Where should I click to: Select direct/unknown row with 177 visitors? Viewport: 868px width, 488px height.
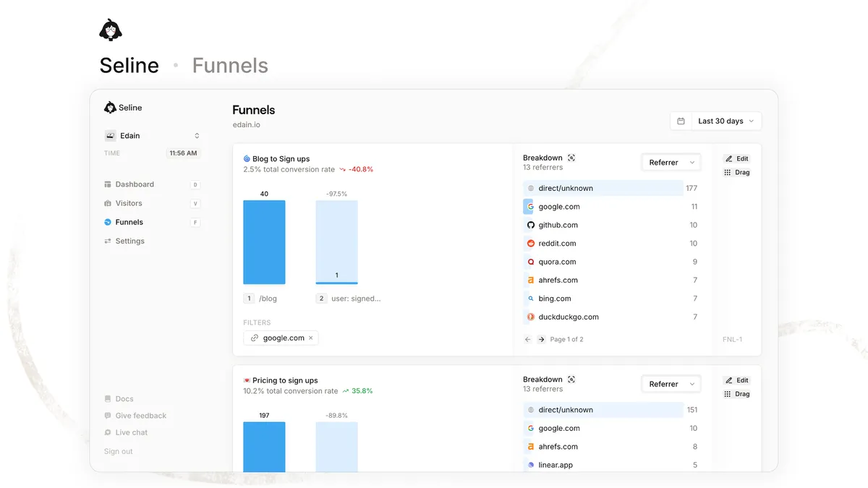coord(611,188)
